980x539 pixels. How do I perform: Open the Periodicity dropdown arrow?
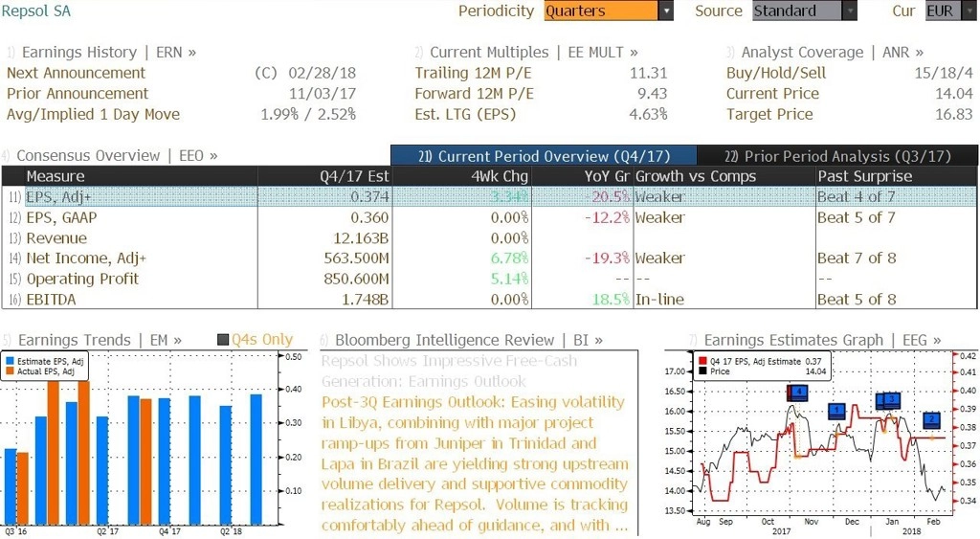[x=666, y=11]
